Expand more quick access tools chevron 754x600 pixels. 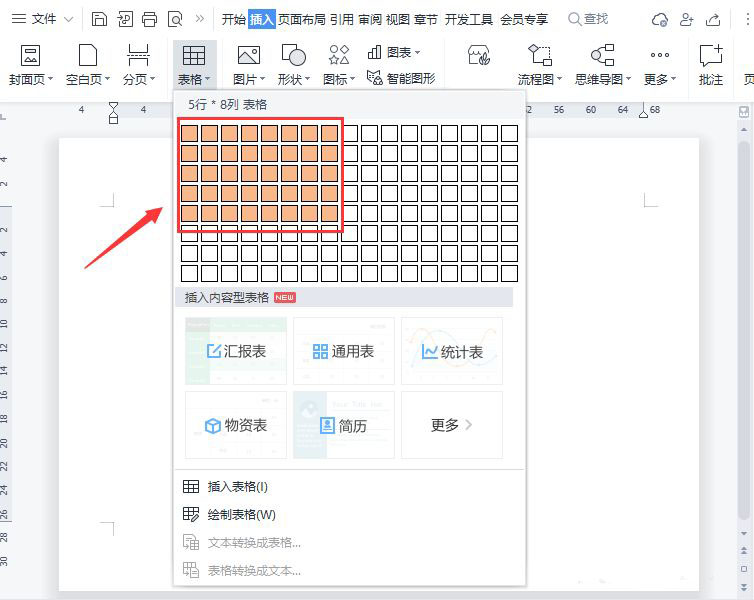[200, 19]
